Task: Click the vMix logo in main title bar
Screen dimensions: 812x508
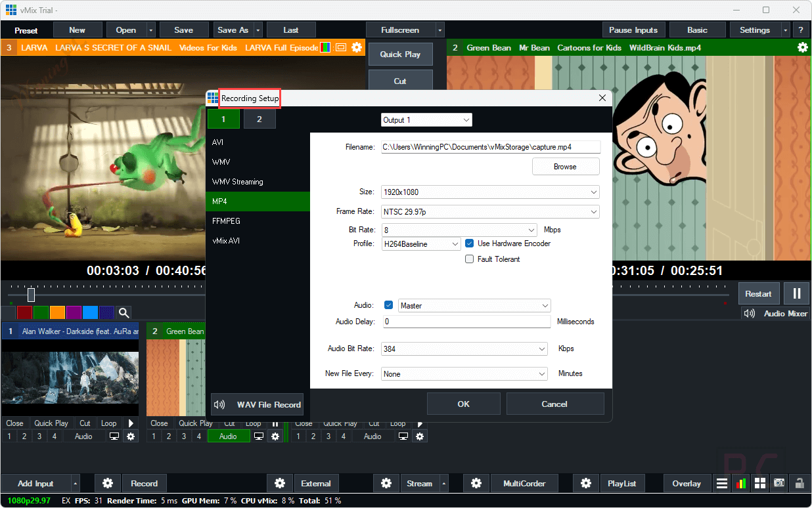Action: point(11,10)
